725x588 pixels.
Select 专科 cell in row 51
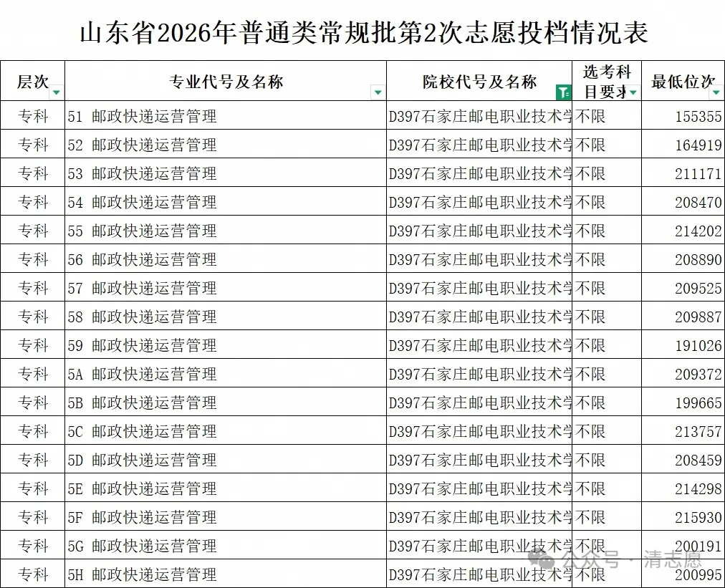[32, 115]
